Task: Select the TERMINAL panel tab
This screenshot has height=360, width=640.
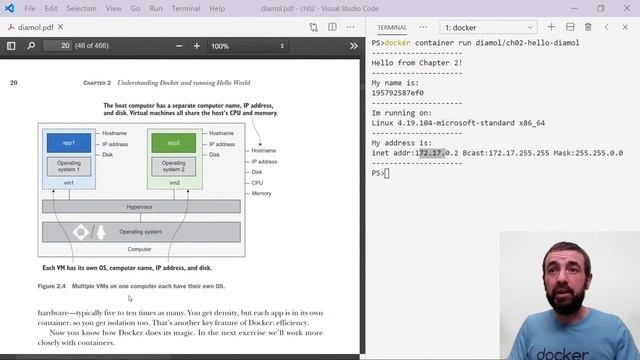Action: (392, 27)
